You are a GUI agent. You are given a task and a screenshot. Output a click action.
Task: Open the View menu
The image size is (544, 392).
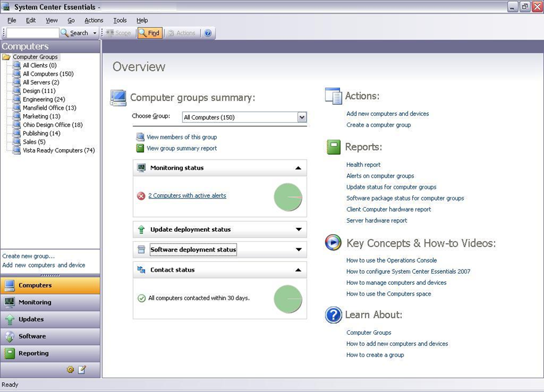pos(52,20)
